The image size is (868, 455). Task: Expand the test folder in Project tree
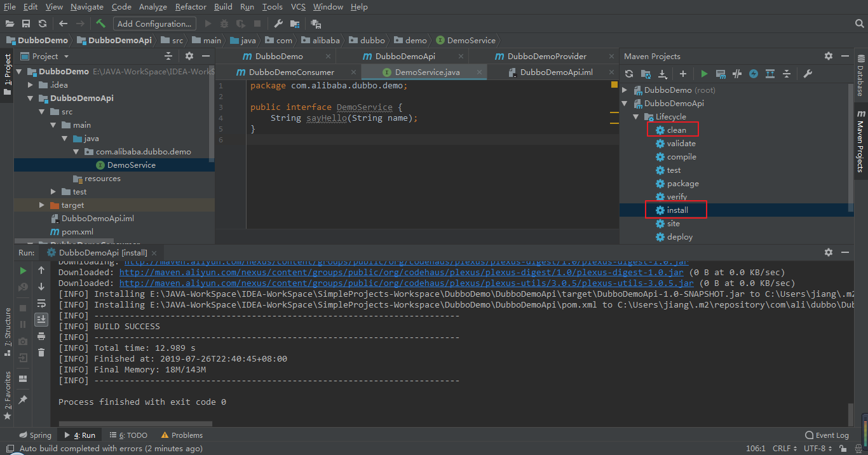[x=53, y=191]
